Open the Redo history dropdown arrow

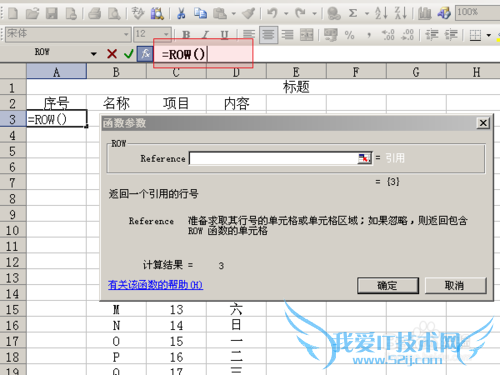tap(314, 14)
